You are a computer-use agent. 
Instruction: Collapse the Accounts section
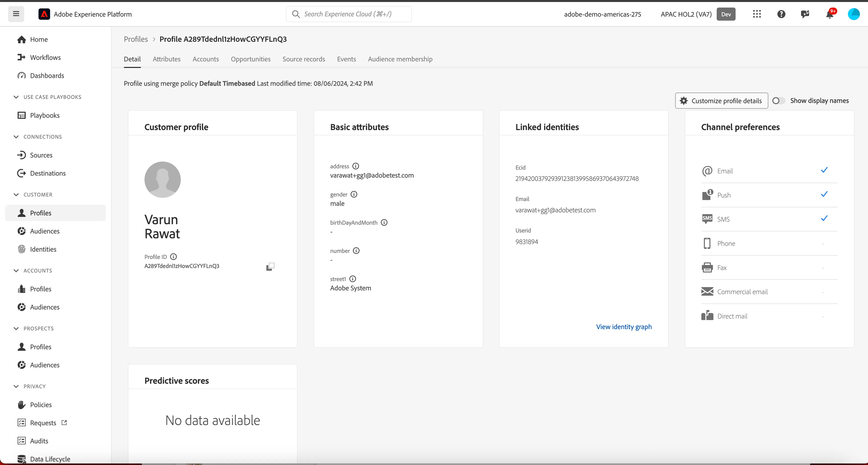click(x=16, y=270)
